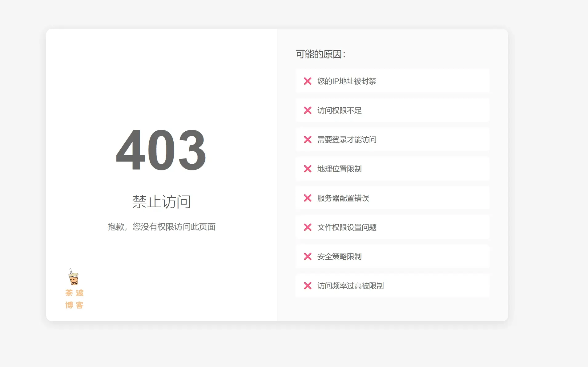Select the 访问权限不足 reason card
The image size is (588, 367).
[x=393, y=110]
